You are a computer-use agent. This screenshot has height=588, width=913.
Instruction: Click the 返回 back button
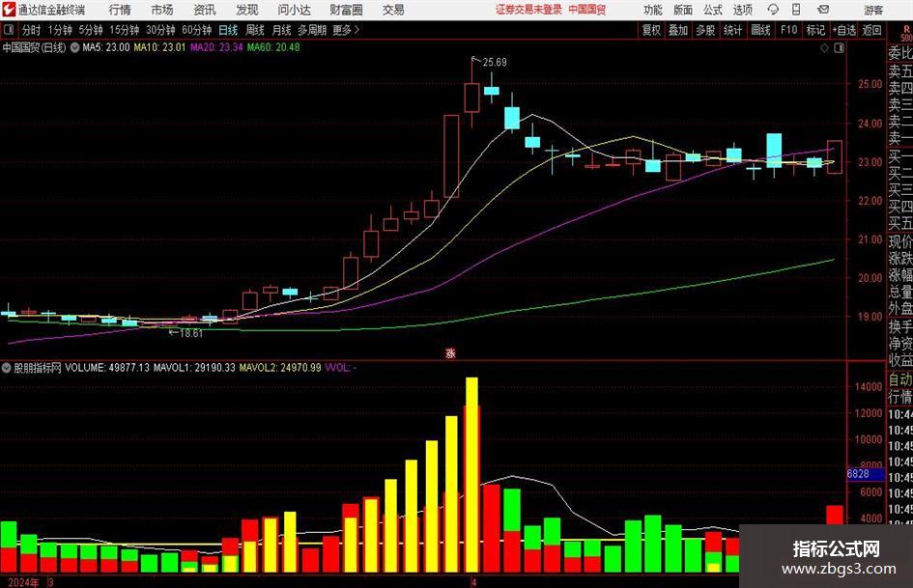coord(871,30)
